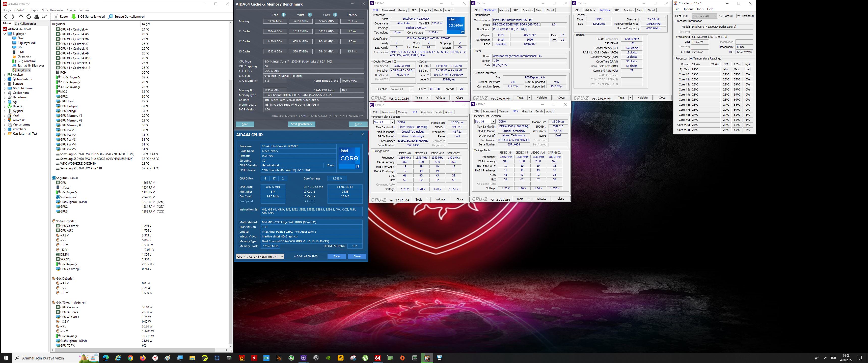This screenshot has height=363, width=868.
Task: Open Firefox from the taskbar
Action: pos(143,358)
